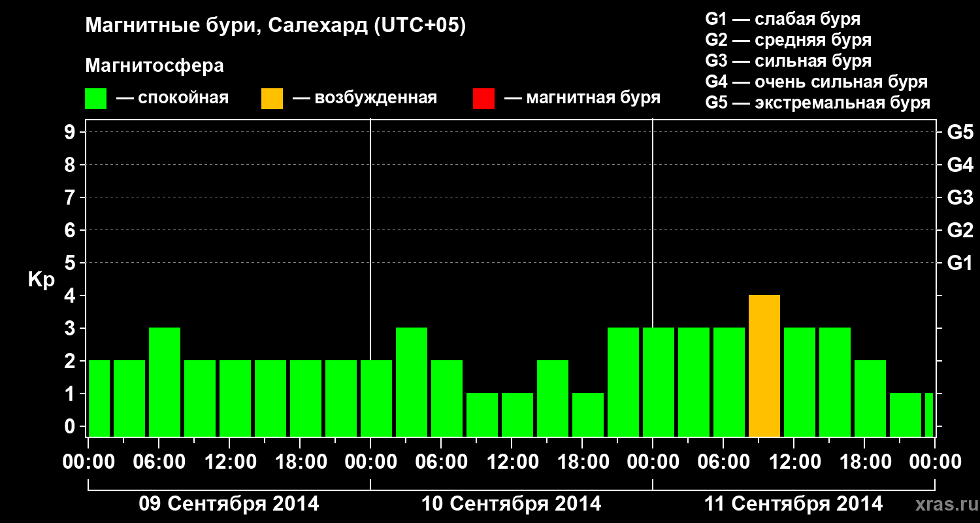Click the '— возбужденная' legend label

click(365, 98)
